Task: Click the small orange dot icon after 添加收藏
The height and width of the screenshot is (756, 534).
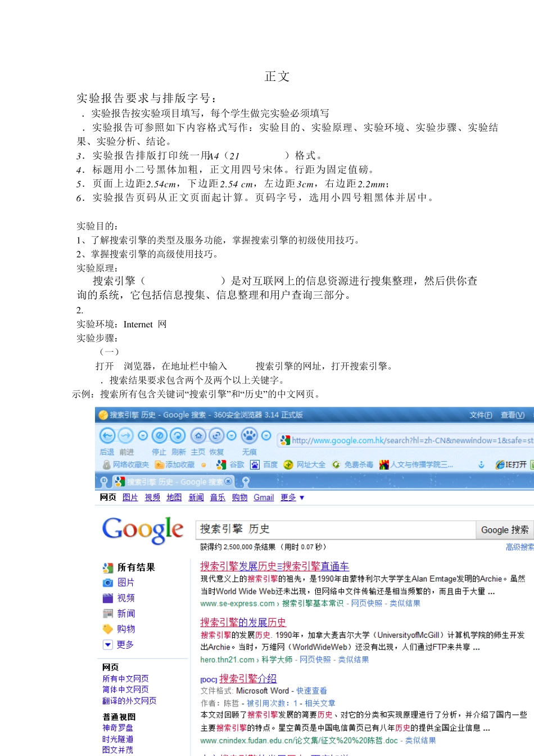Action: pos(203,465)
